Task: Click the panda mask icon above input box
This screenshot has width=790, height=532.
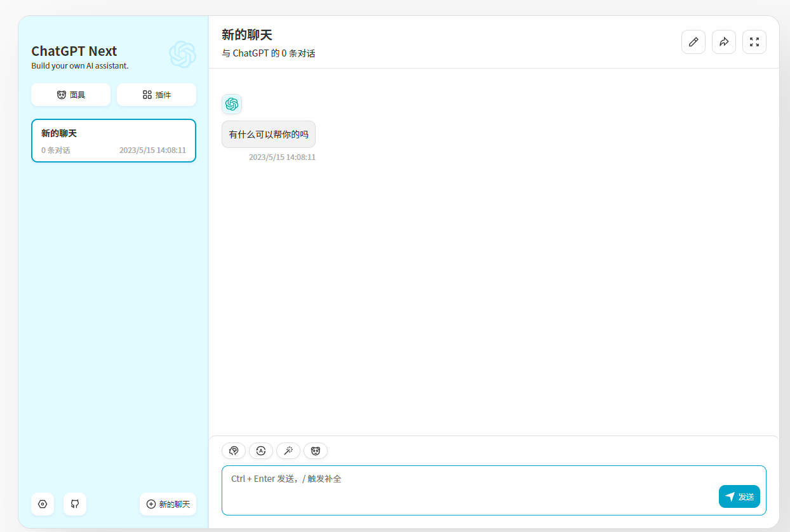Action: 316,451
